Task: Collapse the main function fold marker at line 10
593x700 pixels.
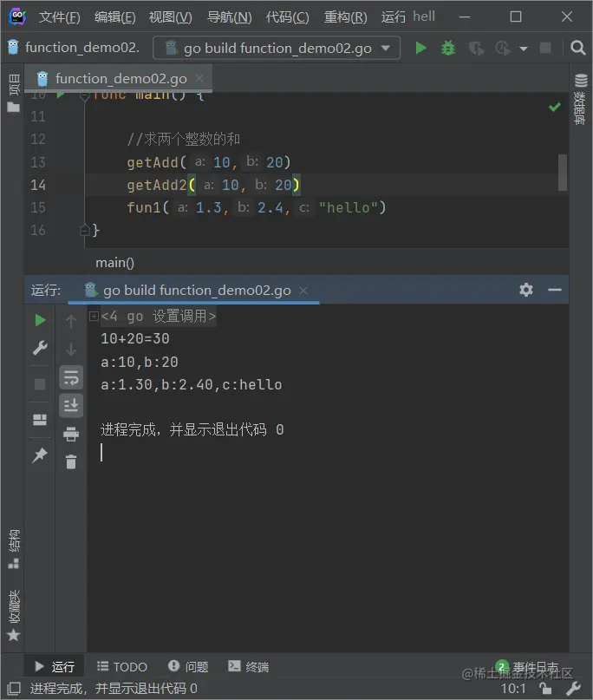Action: tap(84, 96)
